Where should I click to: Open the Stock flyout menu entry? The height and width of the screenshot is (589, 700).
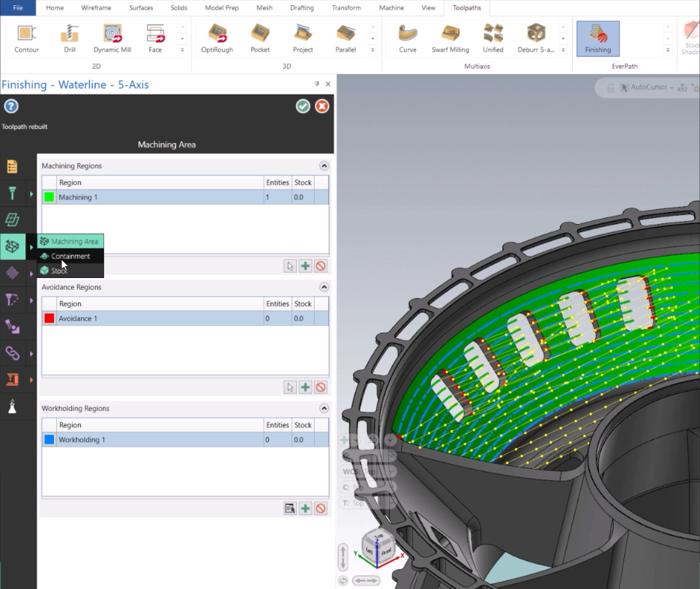[x=70, y=271]
